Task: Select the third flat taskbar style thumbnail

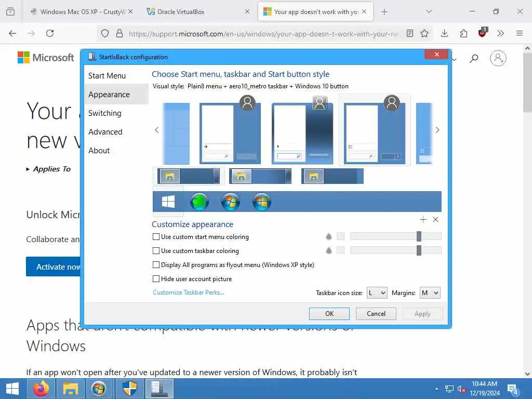Action: [x=332, y=177]
